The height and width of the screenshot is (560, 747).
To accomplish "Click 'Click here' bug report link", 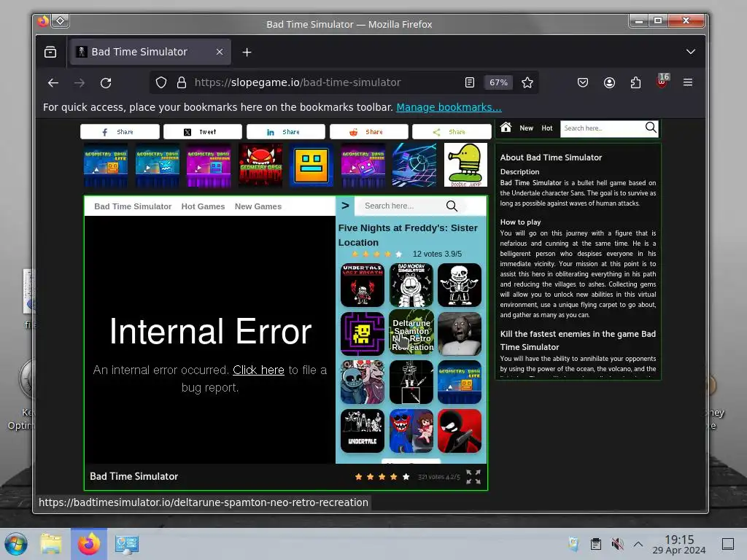I will click(258, 370).
